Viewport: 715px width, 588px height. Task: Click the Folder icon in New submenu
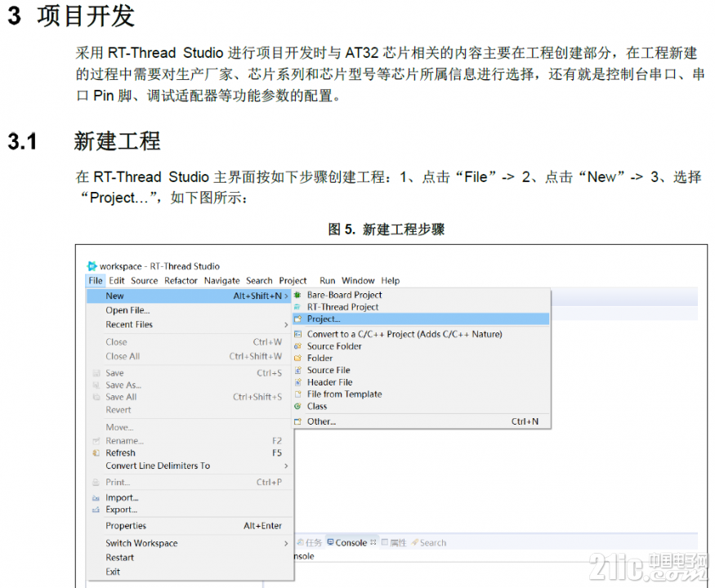297,359
